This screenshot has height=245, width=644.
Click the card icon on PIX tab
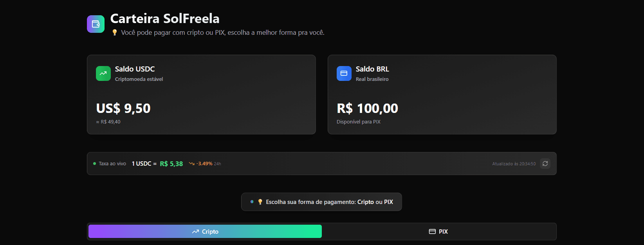pos(432,231)
